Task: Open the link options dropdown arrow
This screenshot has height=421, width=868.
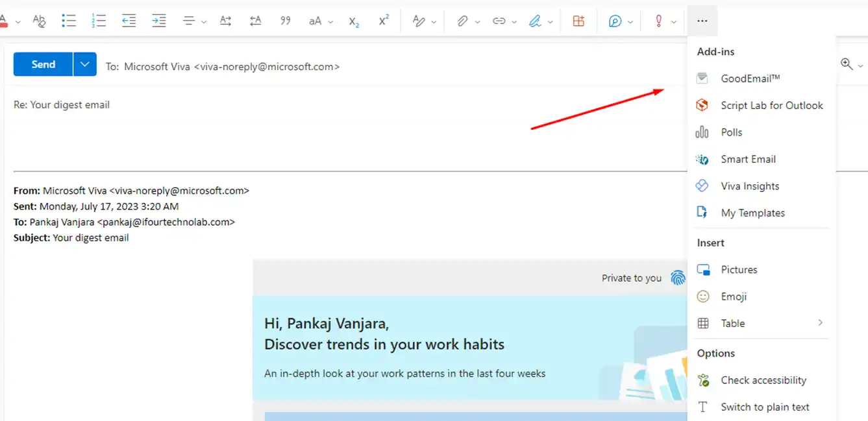Action: [x=514, y=22]
